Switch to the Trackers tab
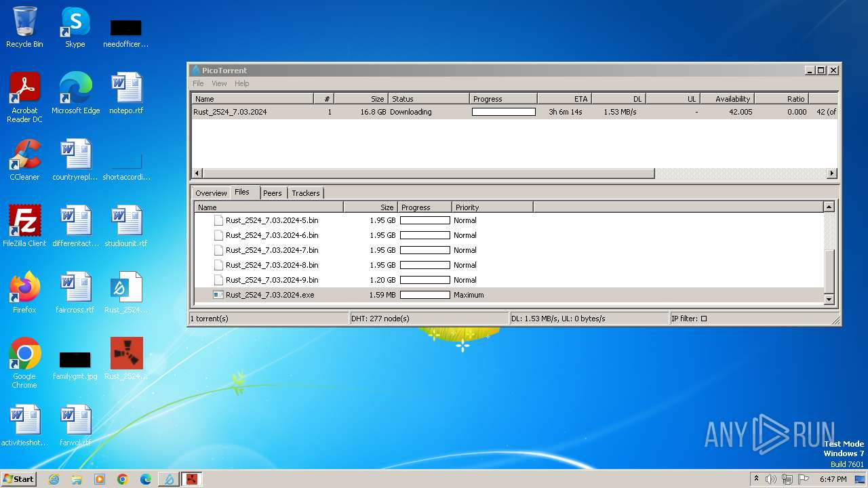This screenshot has width=868, height=488. pos(305,193)
